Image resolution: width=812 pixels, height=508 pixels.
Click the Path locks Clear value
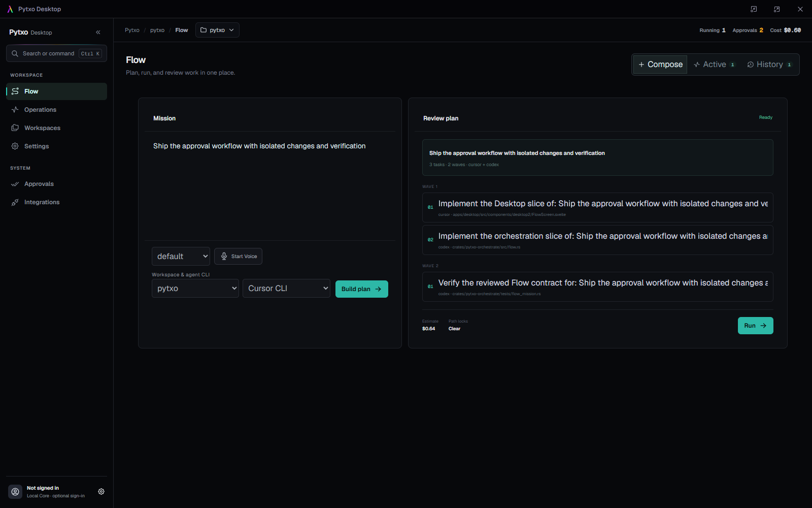[455, 329]
